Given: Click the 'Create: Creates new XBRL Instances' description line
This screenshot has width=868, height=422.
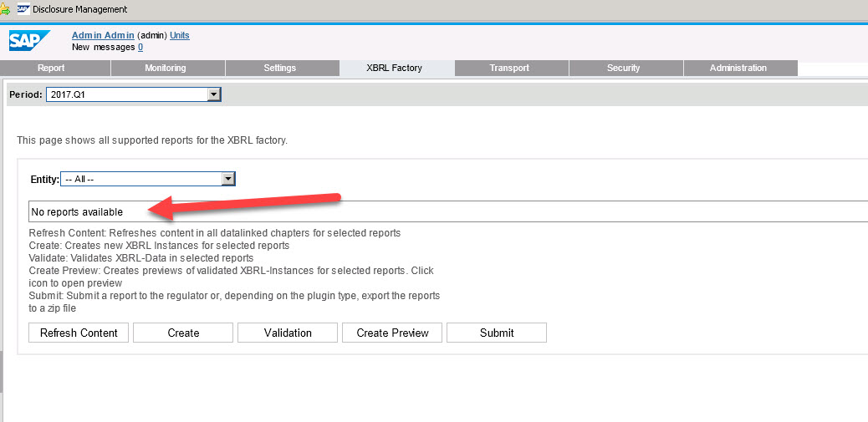Looking at the screenshot, I should tap(159, 245).
